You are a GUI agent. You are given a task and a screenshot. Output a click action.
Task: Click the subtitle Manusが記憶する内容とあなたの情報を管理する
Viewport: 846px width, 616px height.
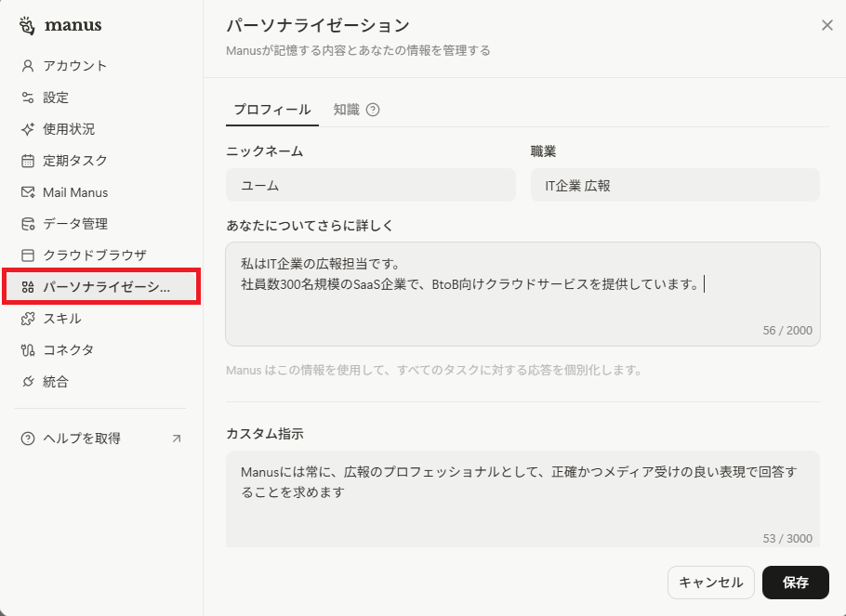click(x=358, y=51)
